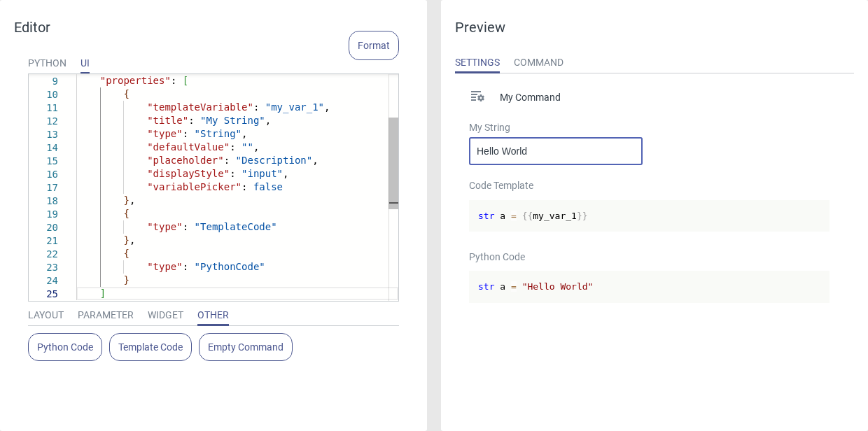
Task: Switch to the COMMAND preview tab
Action: pos(538,62)
